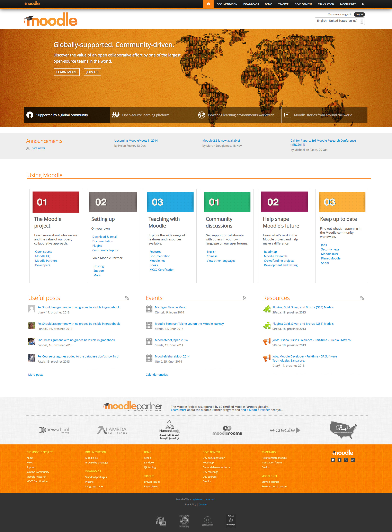
Task: Follow the 'Download & install' link
Action: [105, 237]
